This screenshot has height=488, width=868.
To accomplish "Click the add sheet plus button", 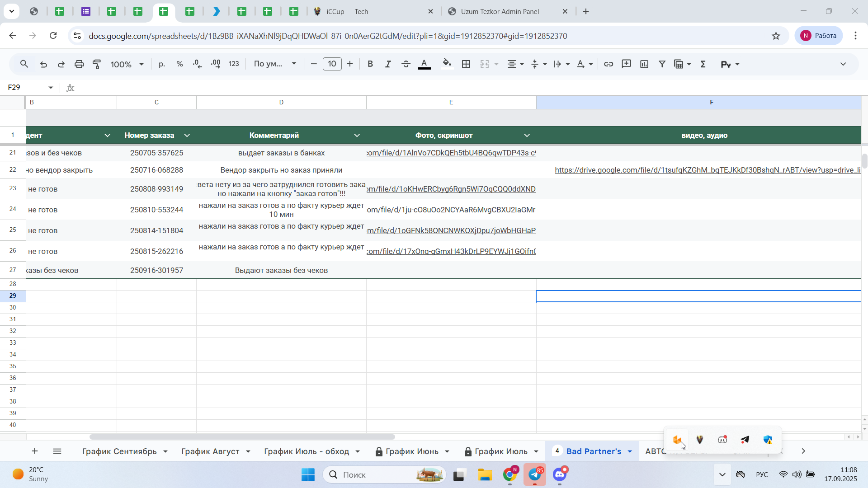I will click(x=35, y=451).
